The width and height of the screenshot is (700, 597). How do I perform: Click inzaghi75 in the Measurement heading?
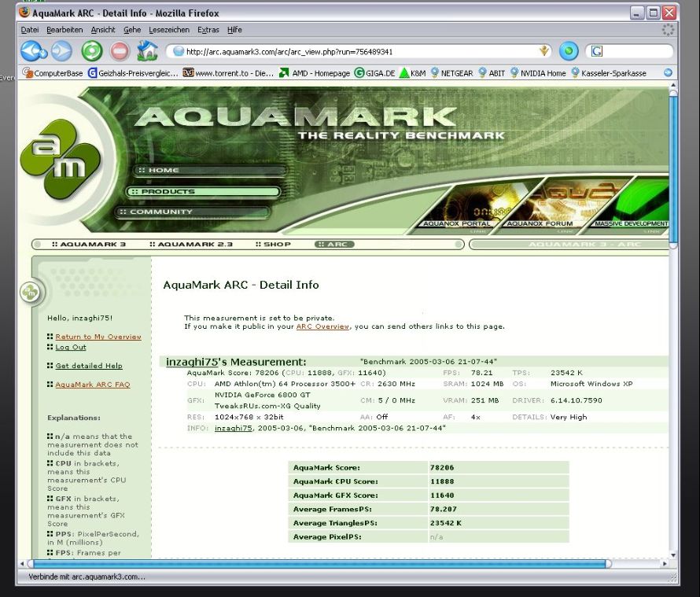[192, 362]
